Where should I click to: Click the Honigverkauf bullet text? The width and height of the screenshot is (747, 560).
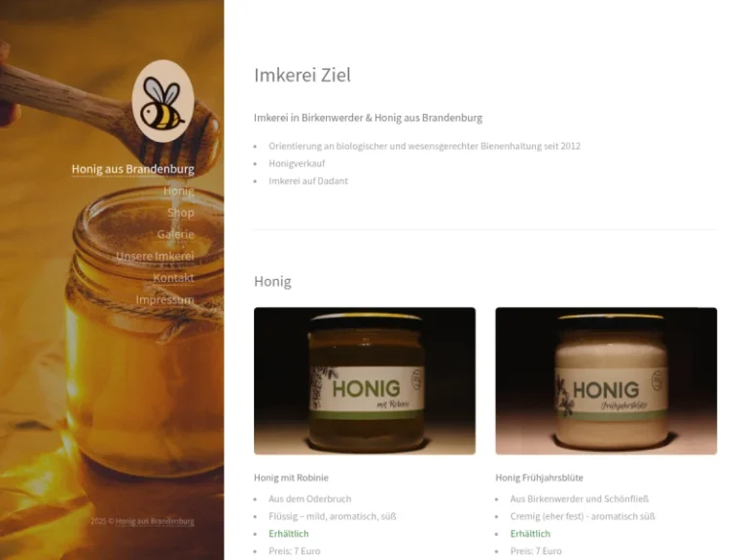coord(297,163)
